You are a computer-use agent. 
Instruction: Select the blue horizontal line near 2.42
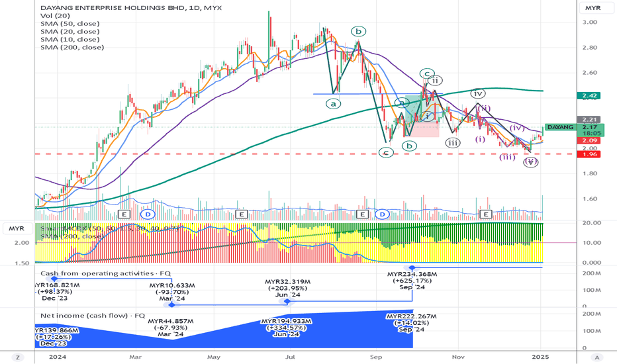tap(378, 94)
